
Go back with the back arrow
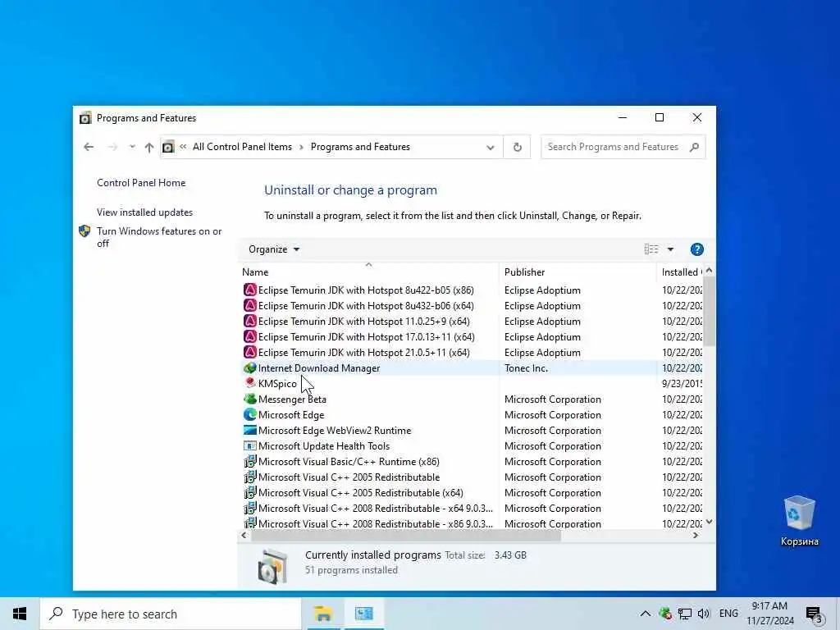[x=89, y=147]
